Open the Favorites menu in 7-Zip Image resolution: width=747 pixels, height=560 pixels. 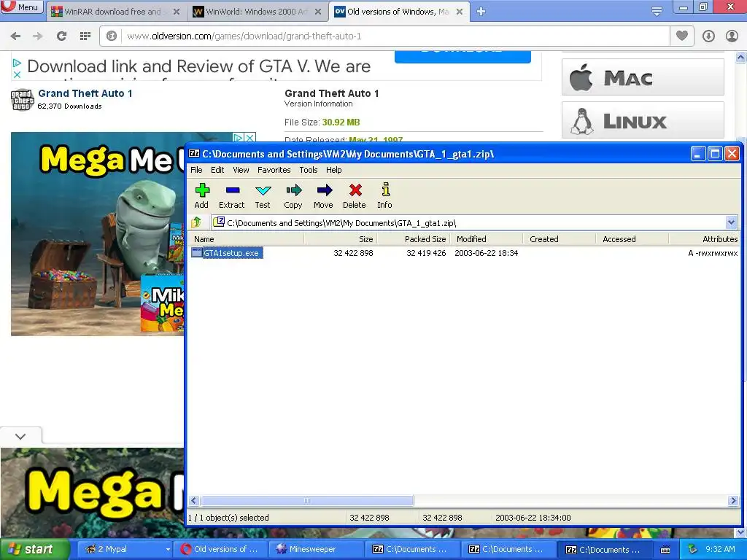point(274,170)
